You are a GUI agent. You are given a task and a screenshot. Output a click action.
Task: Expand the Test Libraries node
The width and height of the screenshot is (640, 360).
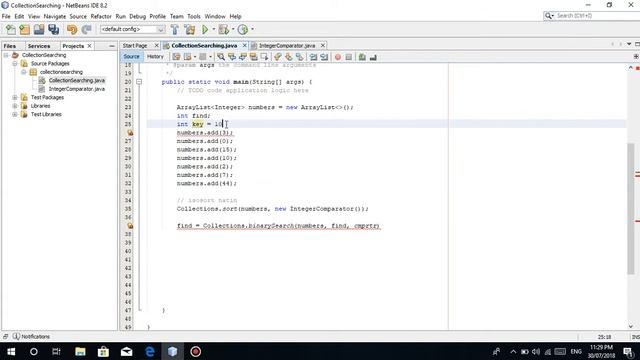click(15, 115)
